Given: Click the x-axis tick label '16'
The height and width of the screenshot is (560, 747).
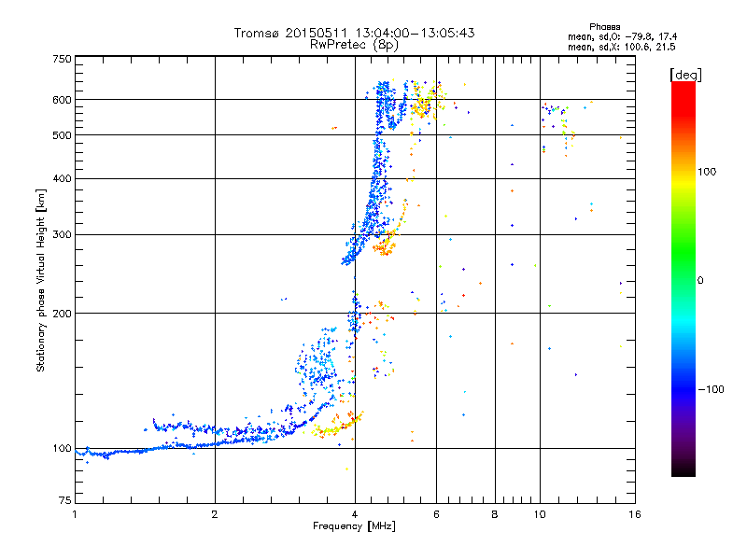Looking at the screenshot, I should tap(635, 514).
